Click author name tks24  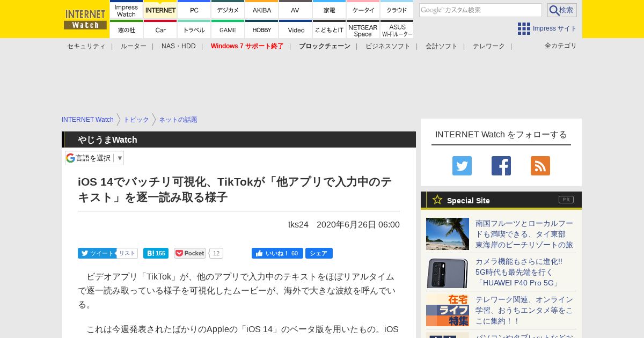pos(298,224)
